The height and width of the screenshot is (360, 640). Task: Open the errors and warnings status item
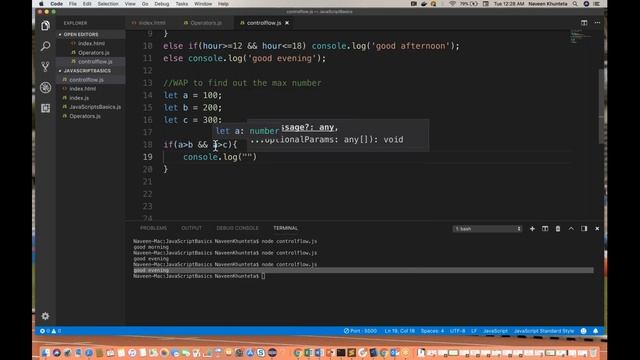tap(50, 331)
